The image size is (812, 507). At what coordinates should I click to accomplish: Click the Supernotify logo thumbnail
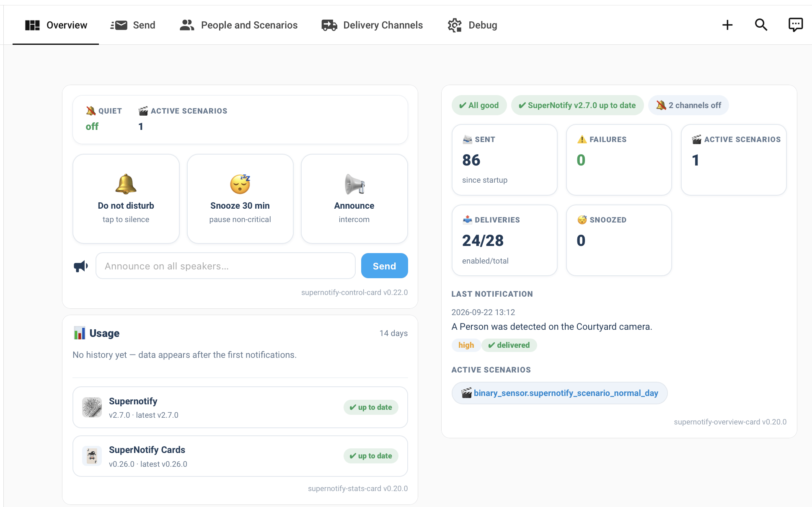click(92, 407)
